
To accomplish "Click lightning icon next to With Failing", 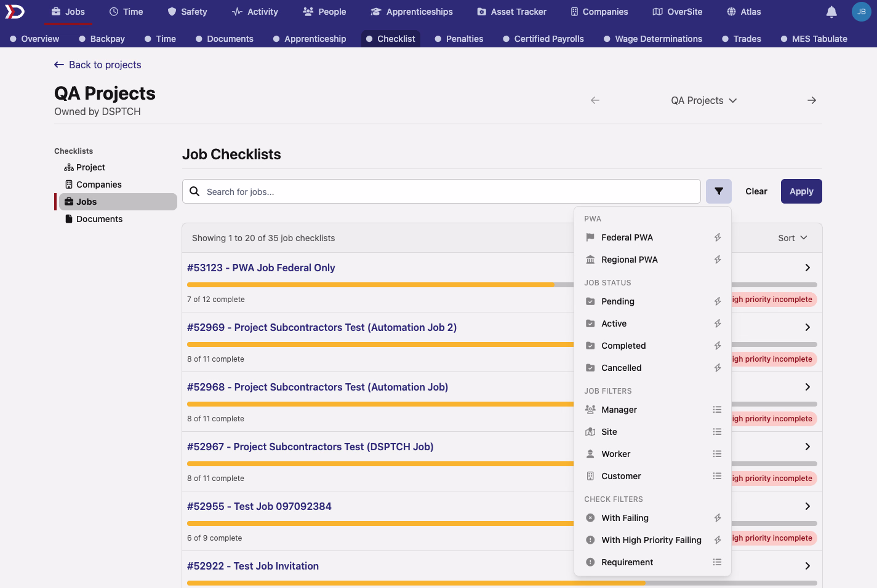I will click(x=717, y=518).
